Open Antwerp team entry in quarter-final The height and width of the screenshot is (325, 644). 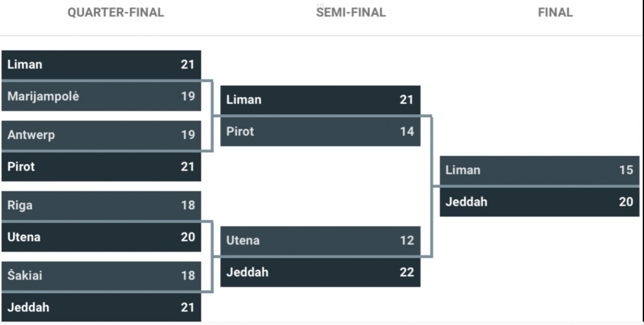31,135
